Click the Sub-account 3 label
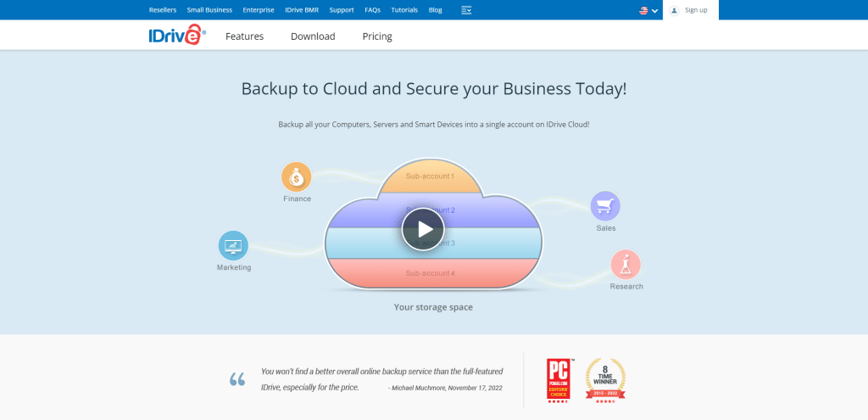The width and height of the screenshot is (868, 420). tap(430, 243)
